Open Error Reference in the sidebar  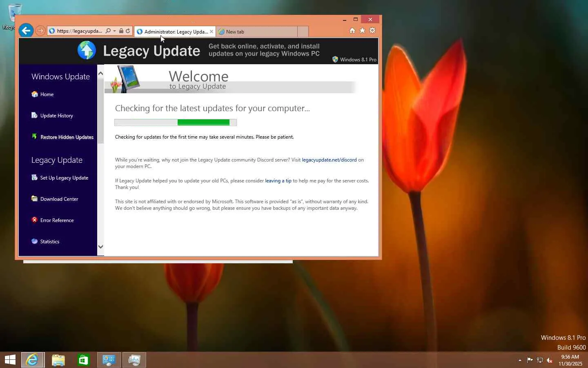click(x=57, y=220)
